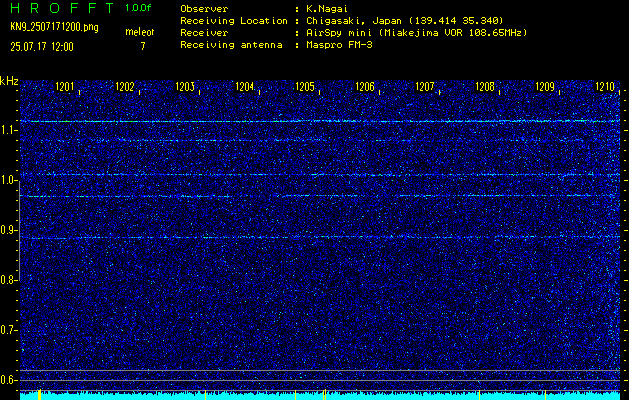Click the 0.6 kHz frequency axis label
This screenshot has width=629, height=400.
point(8,380)
